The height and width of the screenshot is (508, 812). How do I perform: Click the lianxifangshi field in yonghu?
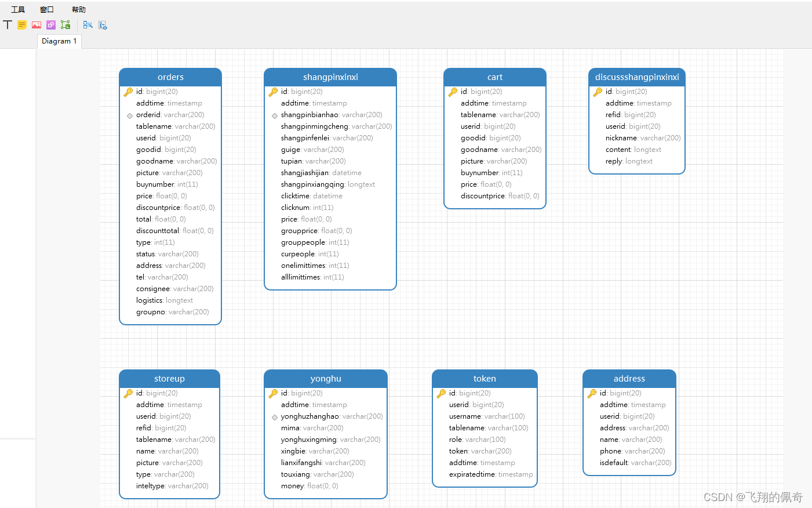(x=323, y=463)
